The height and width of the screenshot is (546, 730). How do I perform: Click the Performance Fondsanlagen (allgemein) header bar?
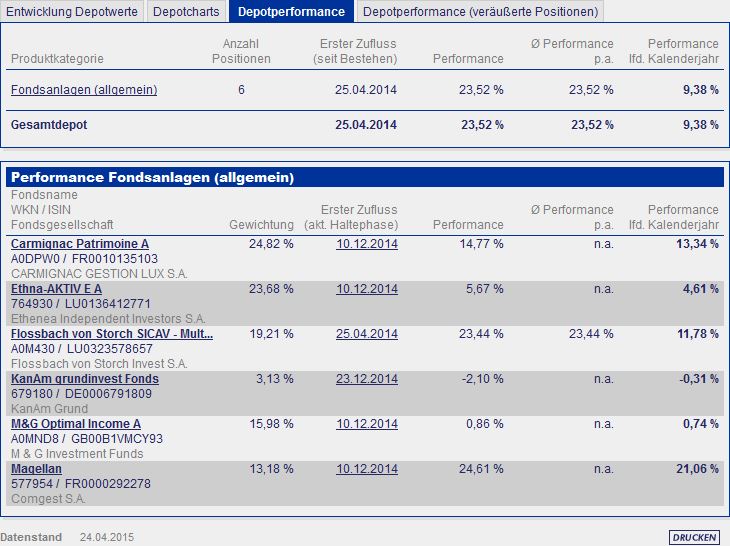tap(365, 177)
